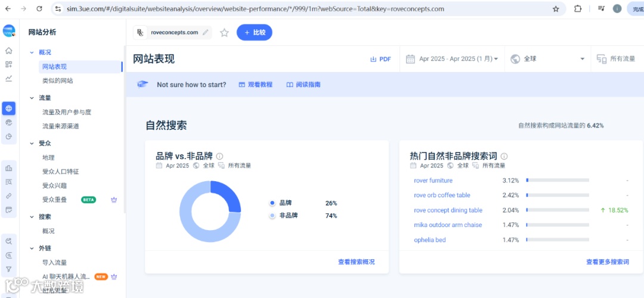The width and height of the screenshot is (644, 298).
Task: Collapse the 概况 section in sidebar
Action: (x=32, y=52)
